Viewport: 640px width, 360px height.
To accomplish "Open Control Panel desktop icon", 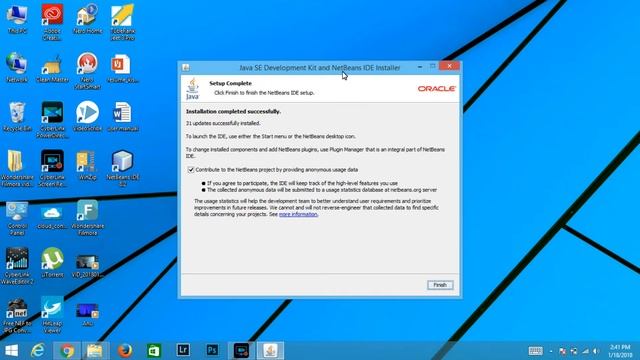I will coord(17,218).
